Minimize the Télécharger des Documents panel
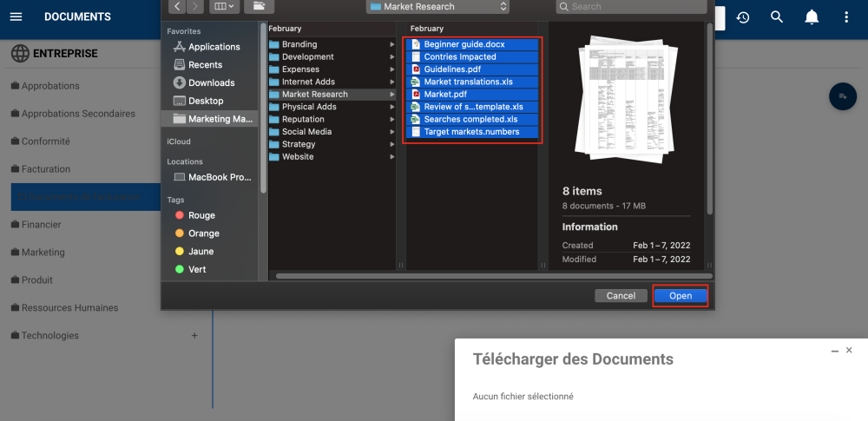868x421 pixels. coord(835,351)
